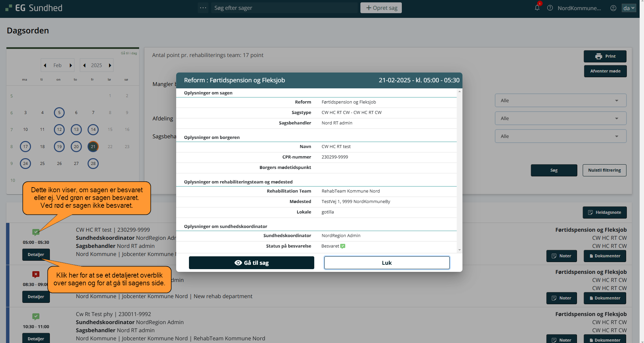
Task: Expand the third 'Alle' filter dropdown
Action: coord(560,136)
